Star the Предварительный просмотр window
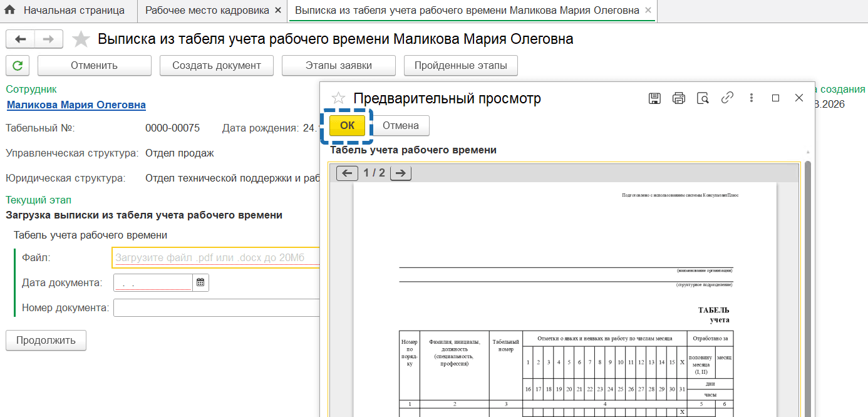The height and width of the screenshot is (417, 868). (338, 98)
